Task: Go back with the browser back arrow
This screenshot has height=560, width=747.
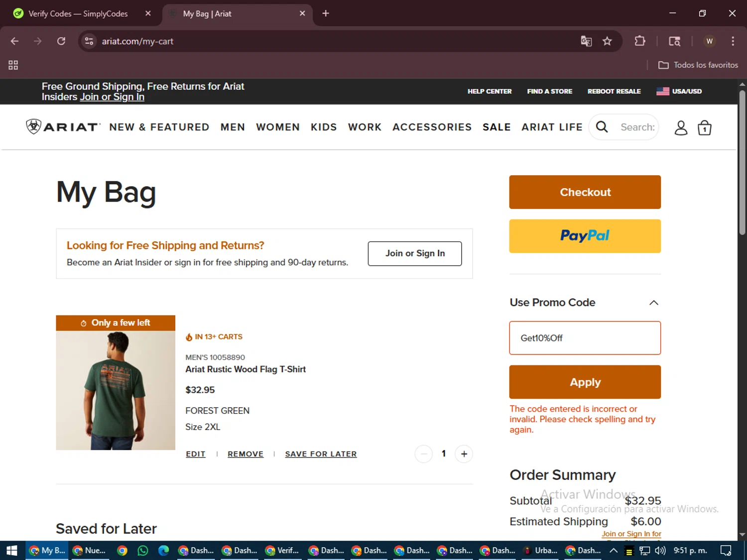Action: (x=14, y=41)
